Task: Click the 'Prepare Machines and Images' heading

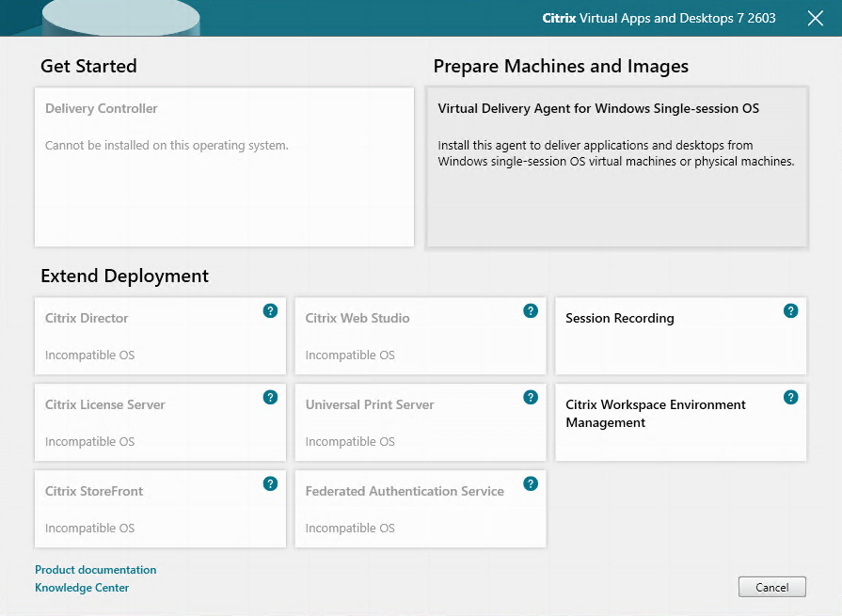Action: click(561, 66)
